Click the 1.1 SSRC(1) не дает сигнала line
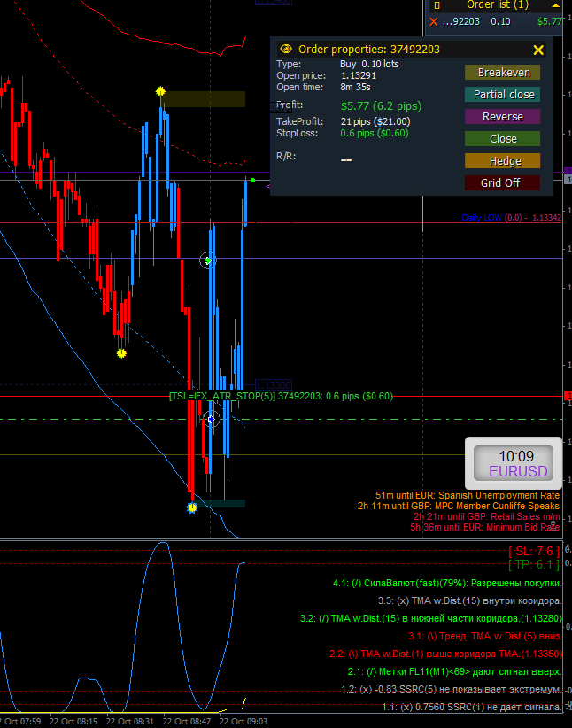Image resolution: width=572 pixels, height=728 pixels. tap(472, 707)
